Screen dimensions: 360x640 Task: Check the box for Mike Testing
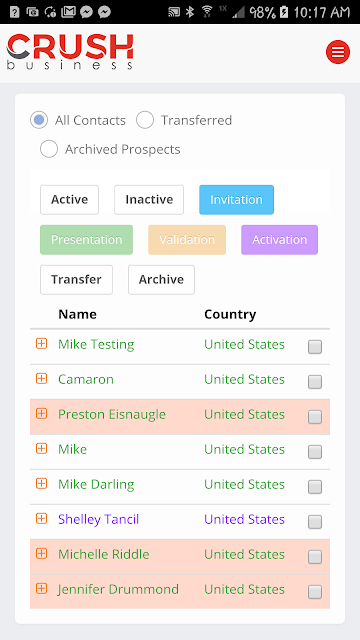pyautogui.click(x=315, y=347)
